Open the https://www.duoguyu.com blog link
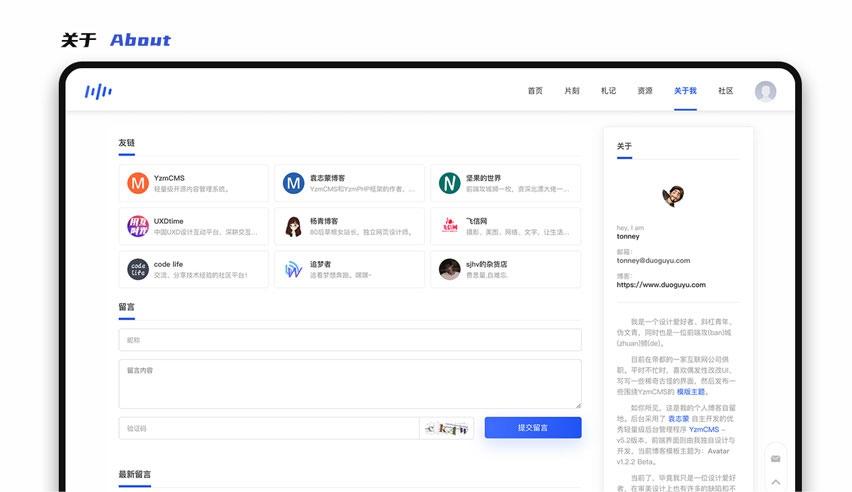Screen dimensions: 852x492 [661, 284]
